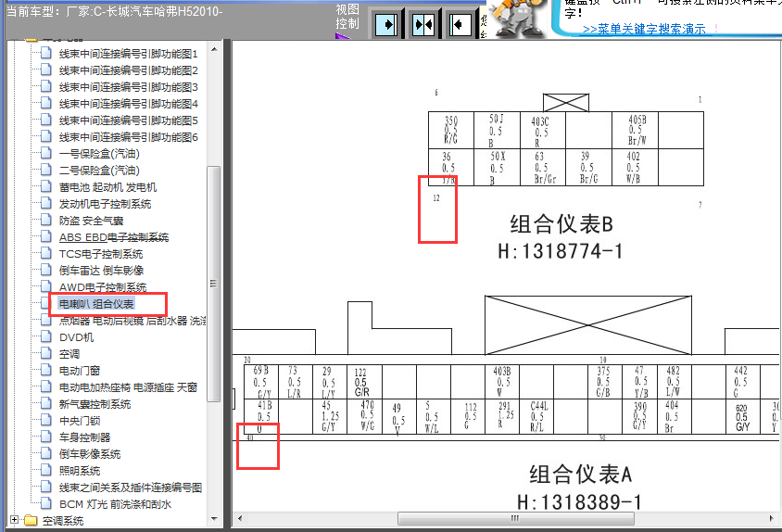Viewport: 782px width, 532px height.
Task: Click tree panel scroll-down arrow
Action: coord(214,519)
